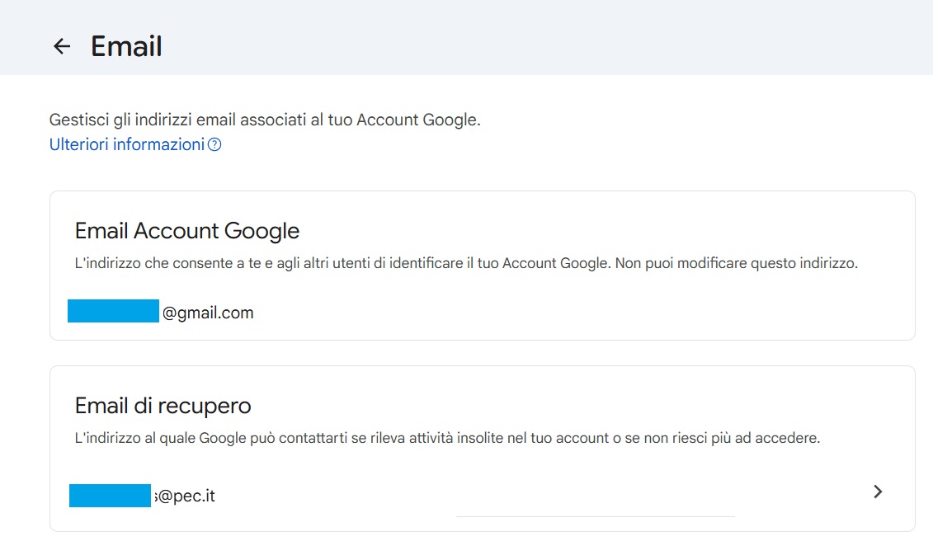
Task: Open recovery email with the chevron arrow
Action: tap(877, 492)
